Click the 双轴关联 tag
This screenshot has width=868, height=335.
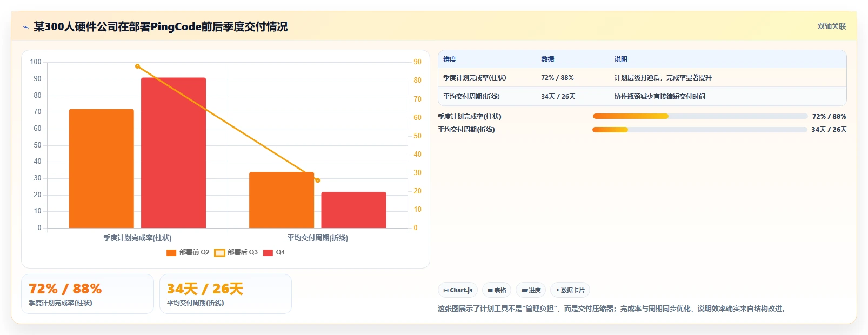pos(831,26)
